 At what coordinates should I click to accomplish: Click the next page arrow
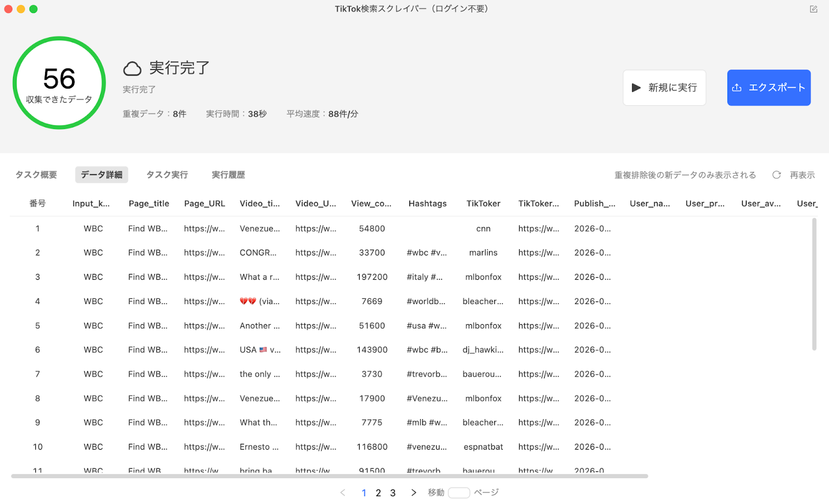413,493
